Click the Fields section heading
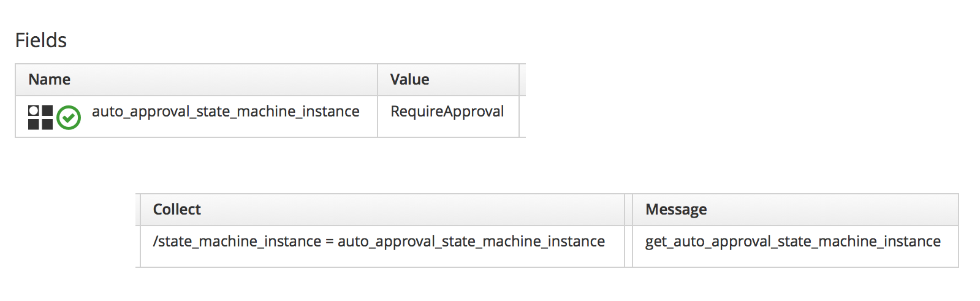Screen dimensions: 980x301 (x=41, y=40)
